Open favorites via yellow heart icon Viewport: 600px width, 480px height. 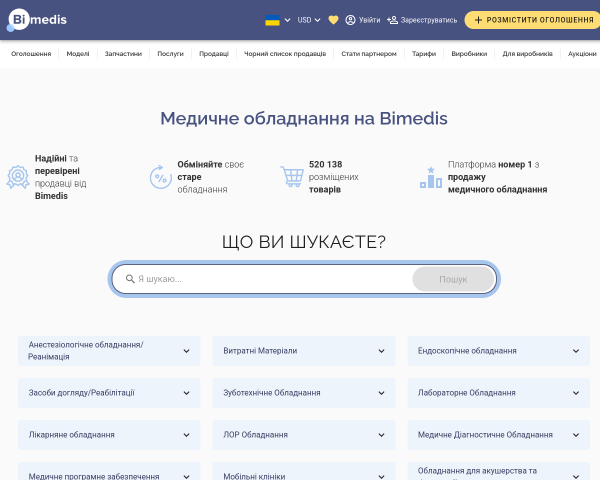click(x=333, y=20)
